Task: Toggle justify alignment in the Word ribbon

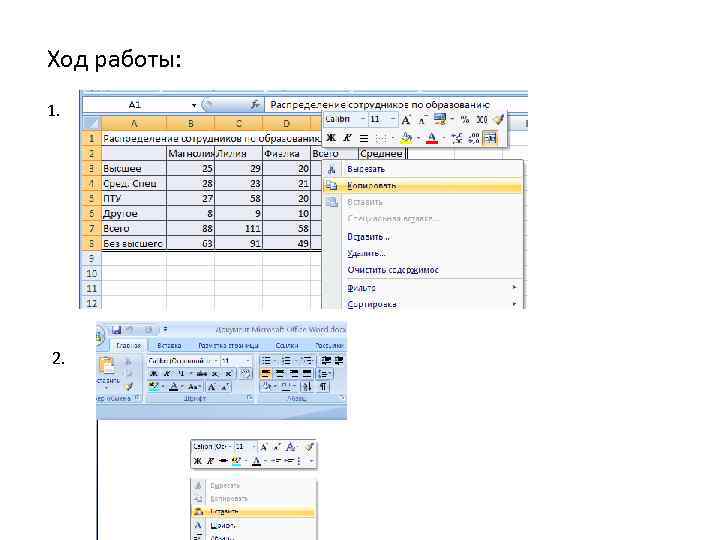Action: 307,373
